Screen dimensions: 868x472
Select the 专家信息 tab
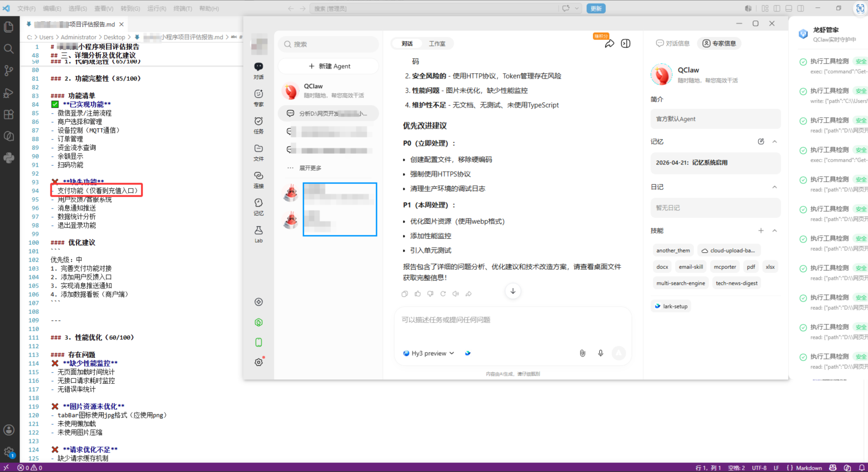(719, 43)
